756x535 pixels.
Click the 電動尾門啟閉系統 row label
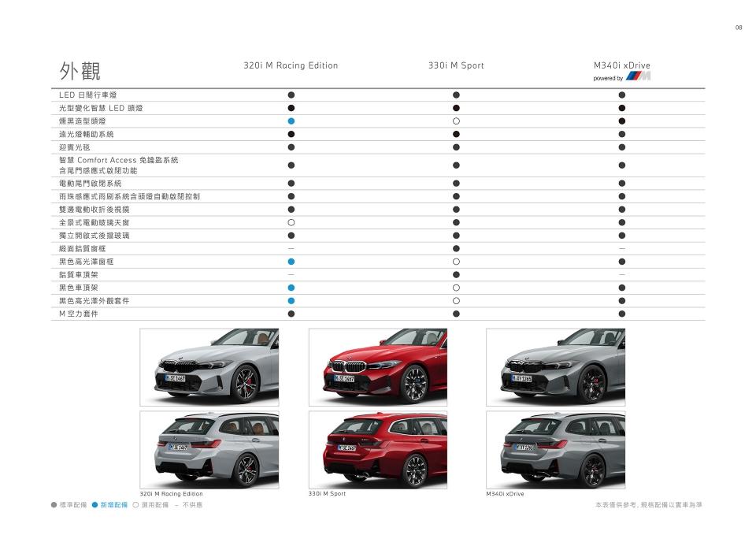coord(90,184)
